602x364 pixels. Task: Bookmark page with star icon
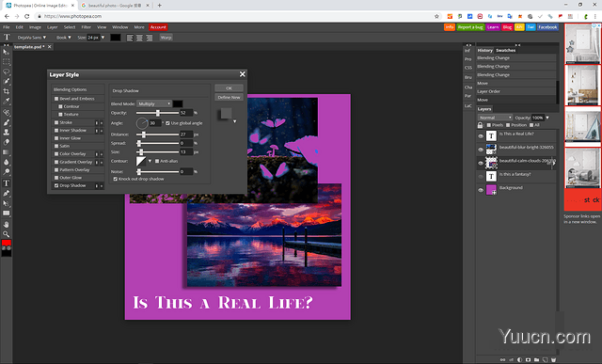[x=436, y=17]
